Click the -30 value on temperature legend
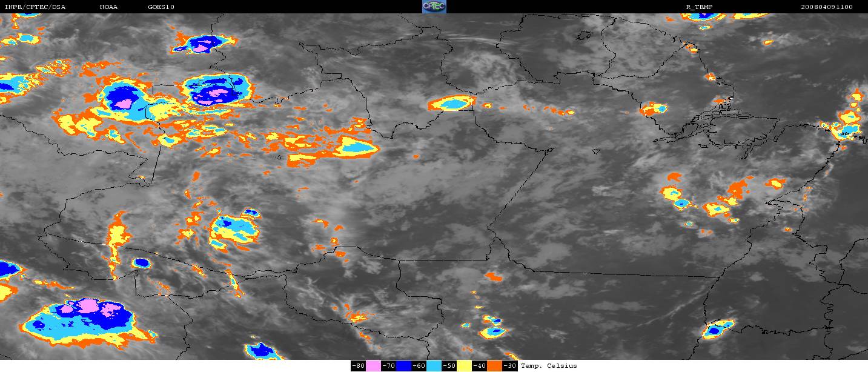This screenshot has height=372, width=868. (x=510, y=366)
